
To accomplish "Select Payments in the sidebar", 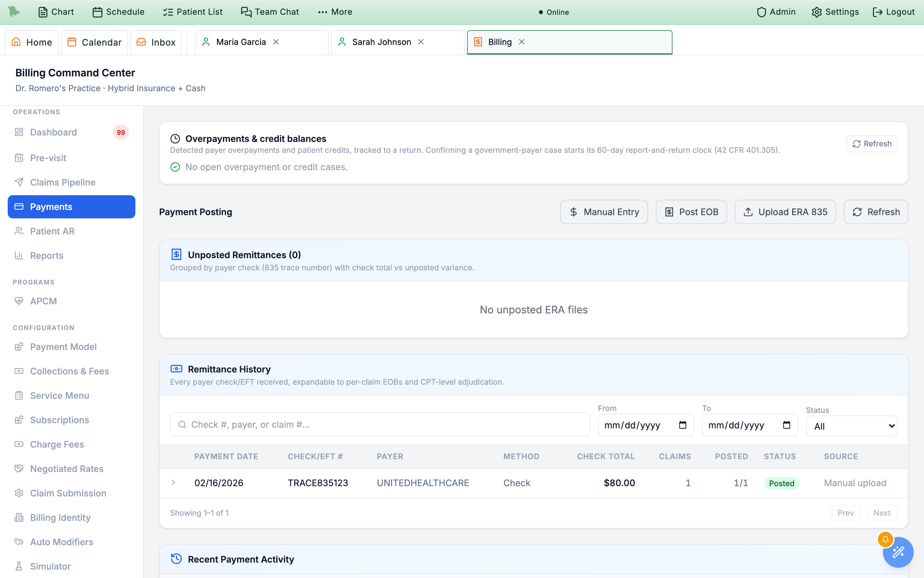I will click(x=72, y=207).
